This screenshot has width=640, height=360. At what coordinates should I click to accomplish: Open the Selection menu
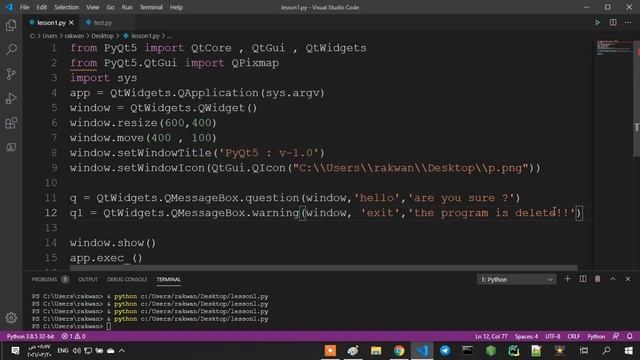point(67,7)
